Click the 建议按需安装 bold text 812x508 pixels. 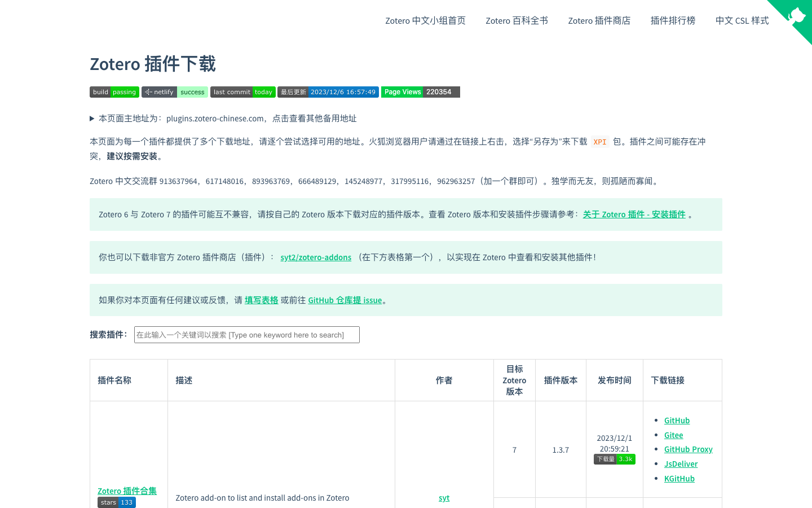point(132,156)
